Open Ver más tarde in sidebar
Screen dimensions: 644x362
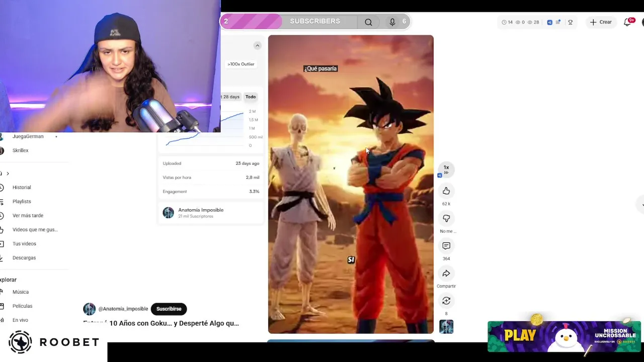pyautogui.click(x=28, y=215)
